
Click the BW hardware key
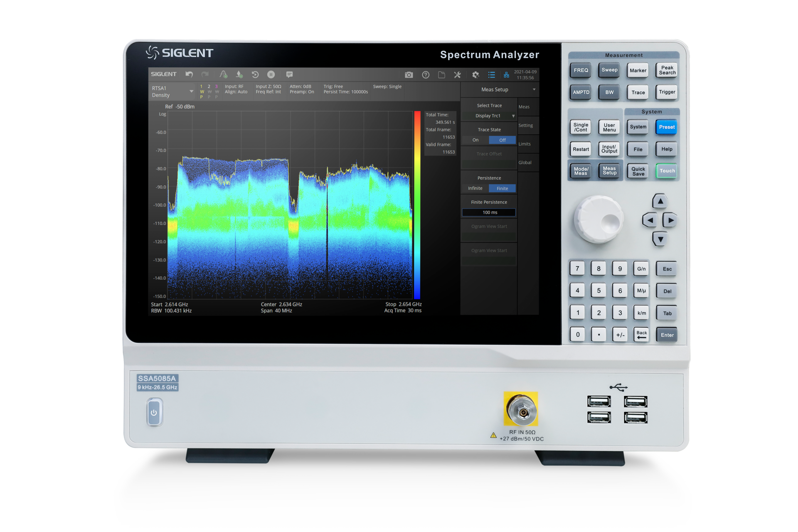point(609,92)
